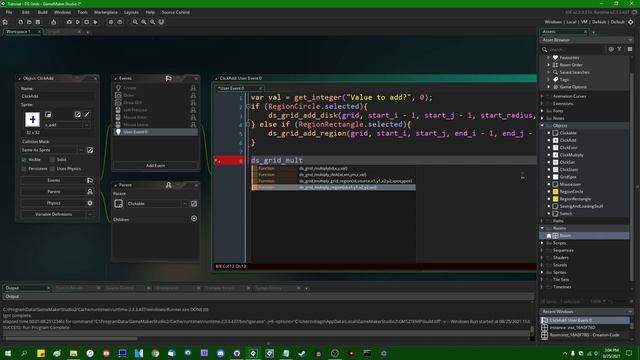The image size is (640, 360).
Task: Open the Tools menu
Action: click(x=82, y=12)
